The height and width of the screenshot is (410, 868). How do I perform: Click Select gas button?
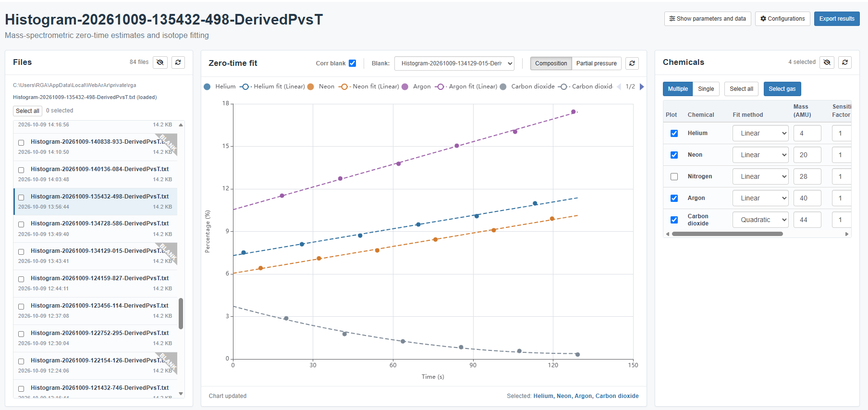[x=782, y=89]
